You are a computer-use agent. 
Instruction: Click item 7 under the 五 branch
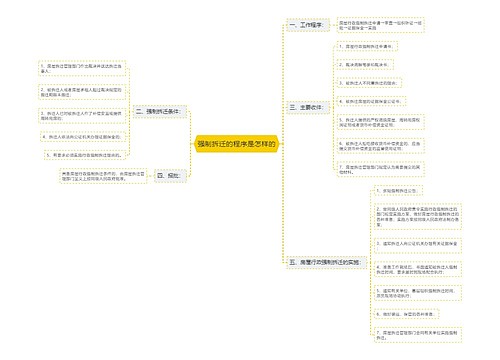(418, 335)
